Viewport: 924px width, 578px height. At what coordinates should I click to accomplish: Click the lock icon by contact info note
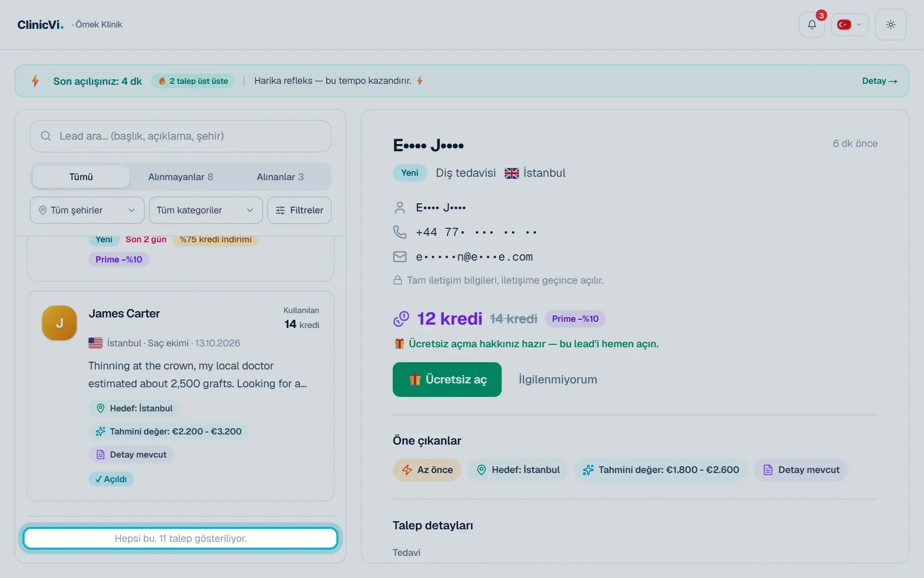(x=398, y=280)
